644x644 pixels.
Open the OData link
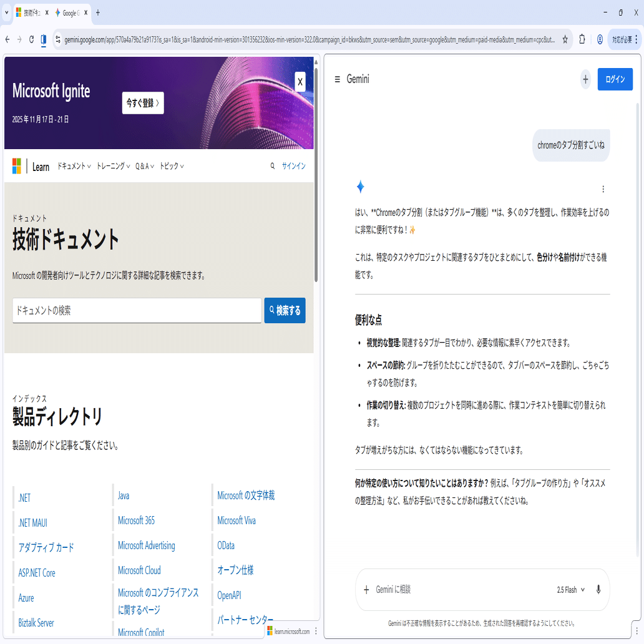click(226, 545)
